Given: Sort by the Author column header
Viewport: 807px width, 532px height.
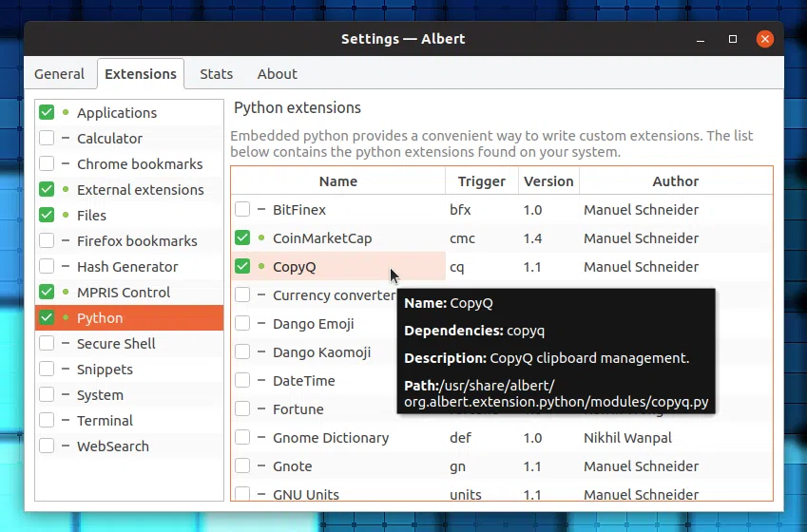Looking at the screenshot, I should [x=676, y=181].
